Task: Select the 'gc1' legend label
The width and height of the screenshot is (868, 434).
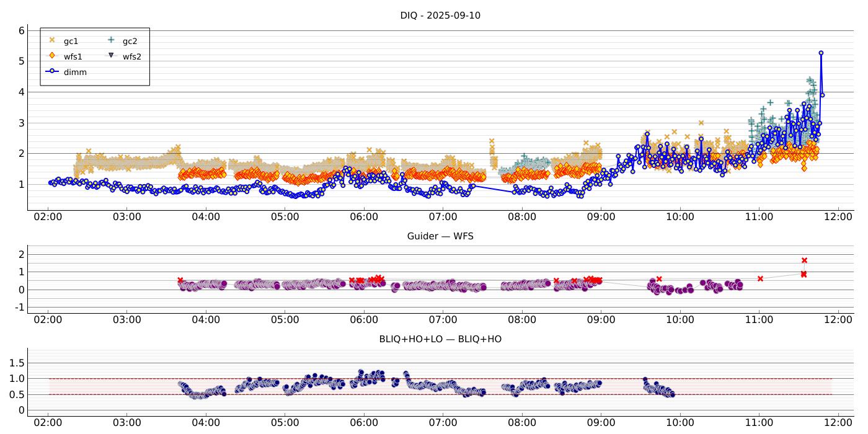Action: [x=71, y=41]
